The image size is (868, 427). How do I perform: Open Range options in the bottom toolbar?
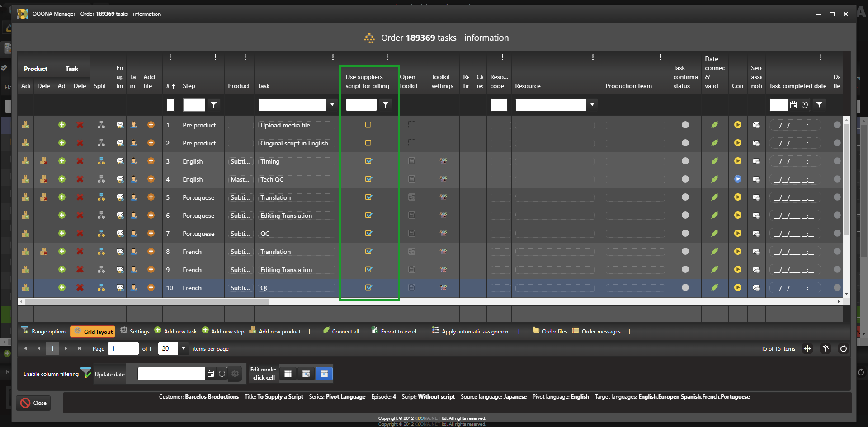[x=44, y=332]
